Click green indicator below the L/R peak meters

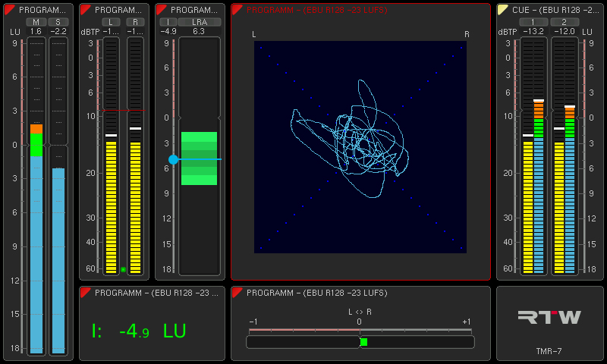coord(123,269)
